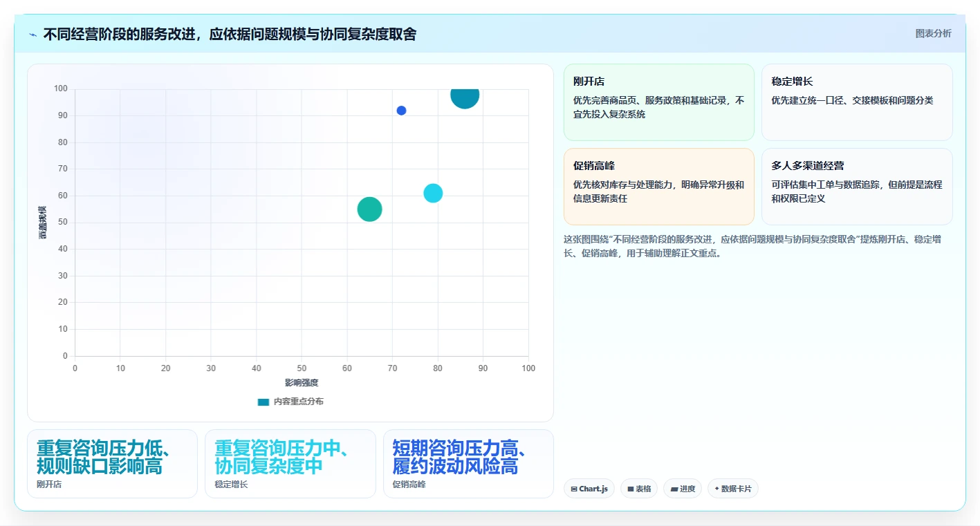The height and width of the screenshot is (526, 980).
Task: Click the page title about 服务改进
Action: (230, 34)
